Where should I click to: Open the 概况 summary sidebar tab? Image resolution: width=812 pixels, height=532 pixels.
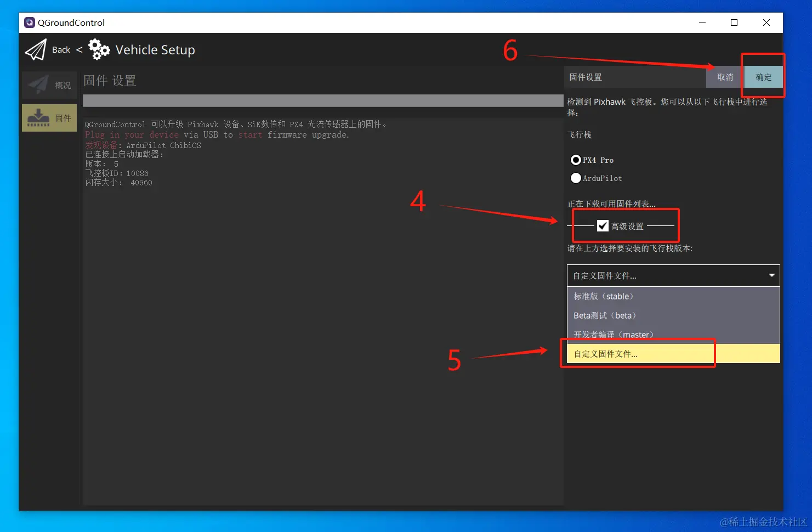point(49,85)
